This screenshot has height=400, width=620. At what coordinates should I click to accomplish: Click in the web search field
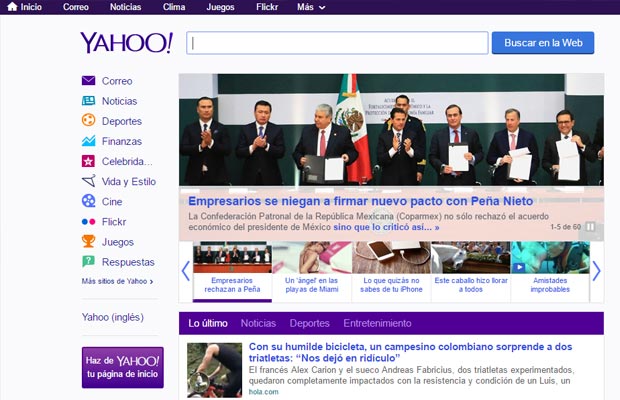click(337, 43)
